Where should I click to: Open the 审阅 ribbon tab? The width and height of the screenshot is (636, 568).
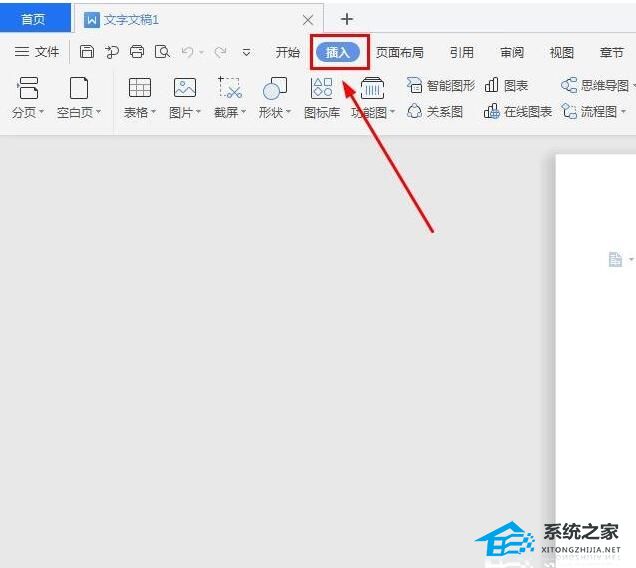(511, 52)
